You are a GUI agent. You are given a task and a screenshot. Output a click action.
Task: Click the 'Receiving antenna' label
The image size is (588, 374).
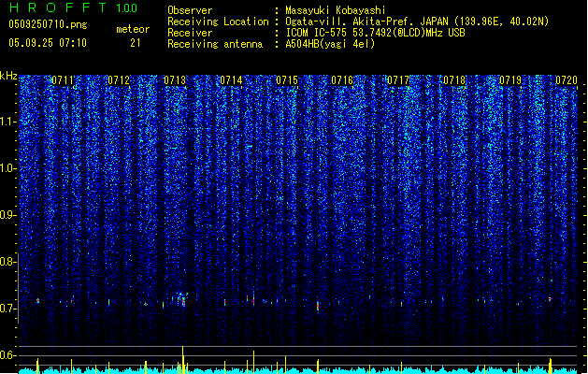click(x=215, y=44)
